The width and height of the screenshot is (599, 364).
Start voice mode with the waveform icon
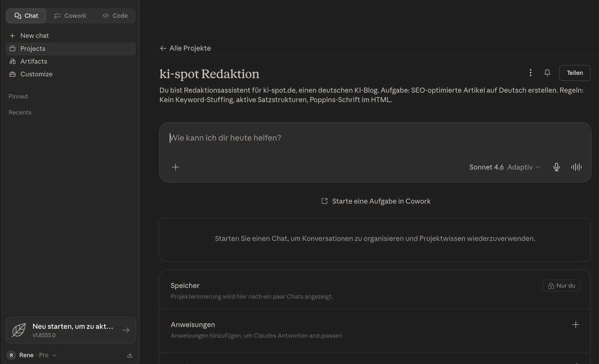point(577,167)
